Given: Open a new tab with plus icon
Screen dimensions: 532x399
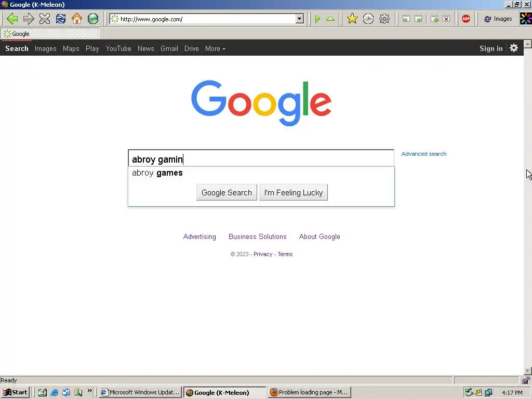Looking at the screenshot, I should pyautogui.click(x=434, y=19).
